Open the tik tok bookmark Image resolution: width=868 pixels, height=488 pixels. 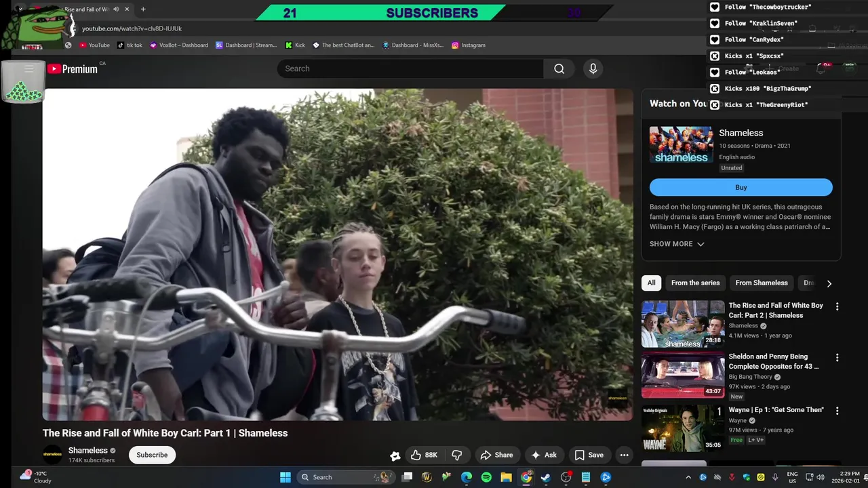(130, 45)
